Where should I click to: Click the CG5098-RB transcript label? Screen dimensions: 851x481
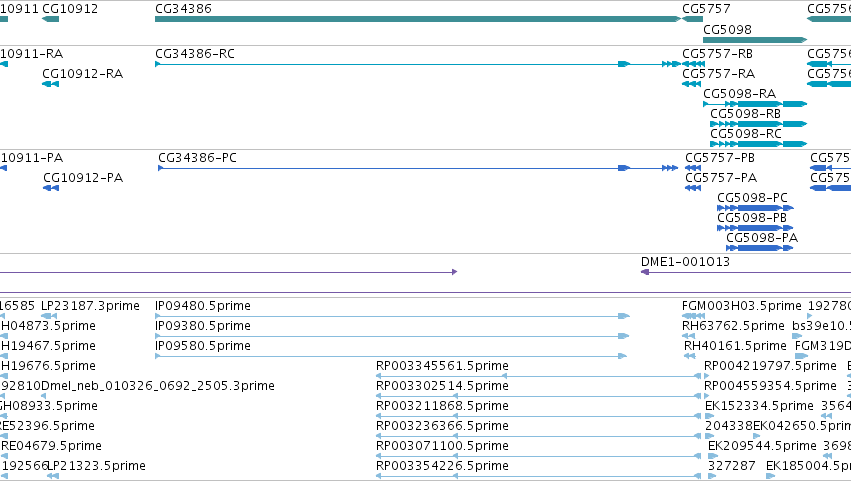pyautogui.click(x=746, y=114)
